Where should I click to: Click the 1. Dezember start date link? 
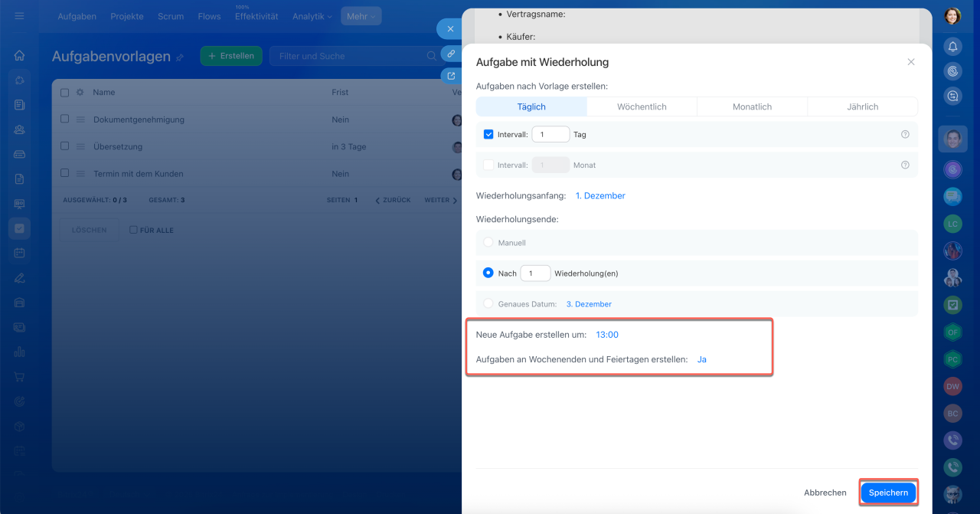pyautogui.click(x=600, y=195)
